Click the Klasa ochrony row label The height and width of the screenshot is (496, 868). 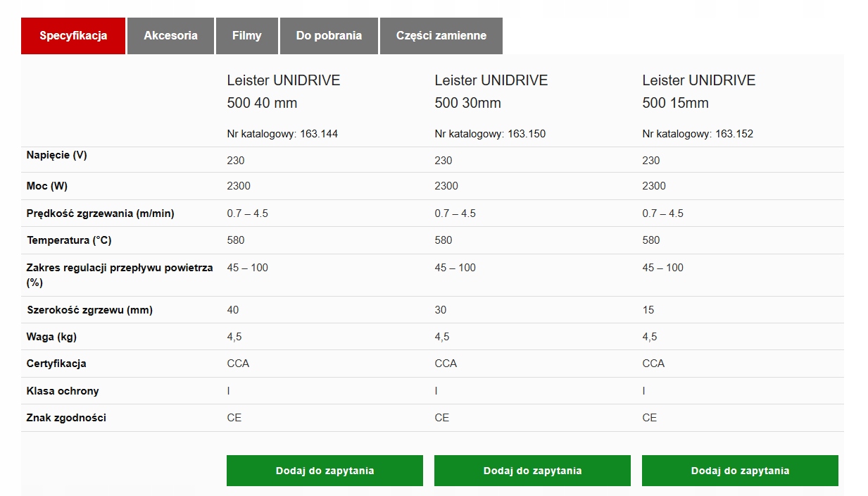pos(63,391)
